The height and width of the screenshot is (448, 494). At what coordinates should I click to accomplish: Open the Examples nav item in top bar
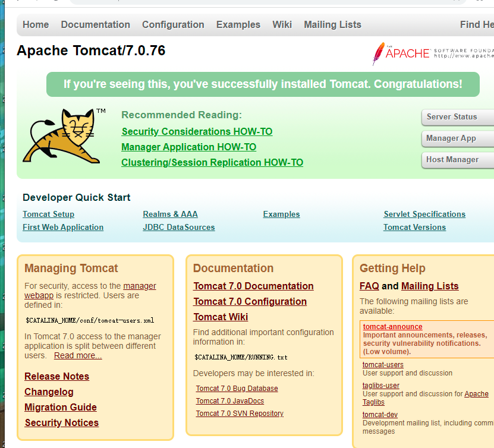pos(238,24)
